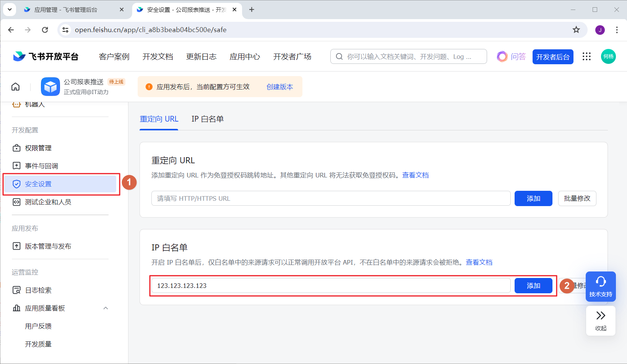This screenshot has height=364, width=627.
Task: Click the documentation search box
Action: (x=408, y=57)
